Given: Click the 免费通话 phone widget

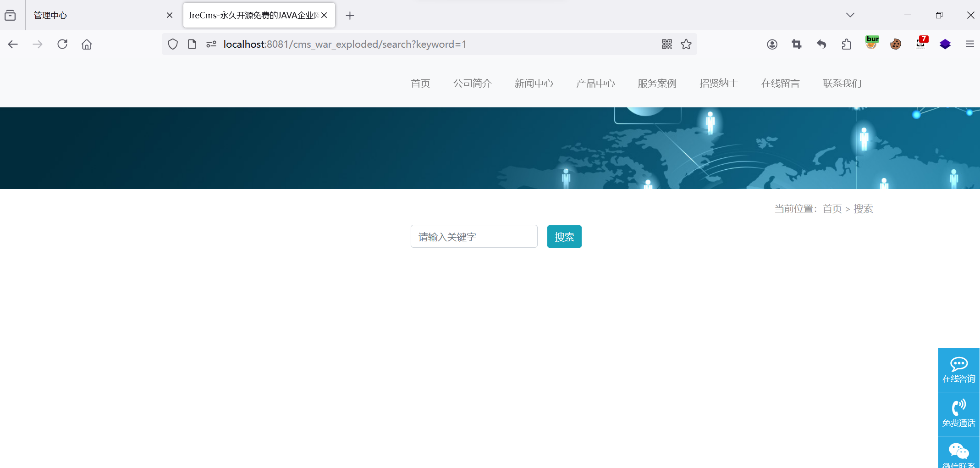Looking at the screenshot, I should coord(959,414).
